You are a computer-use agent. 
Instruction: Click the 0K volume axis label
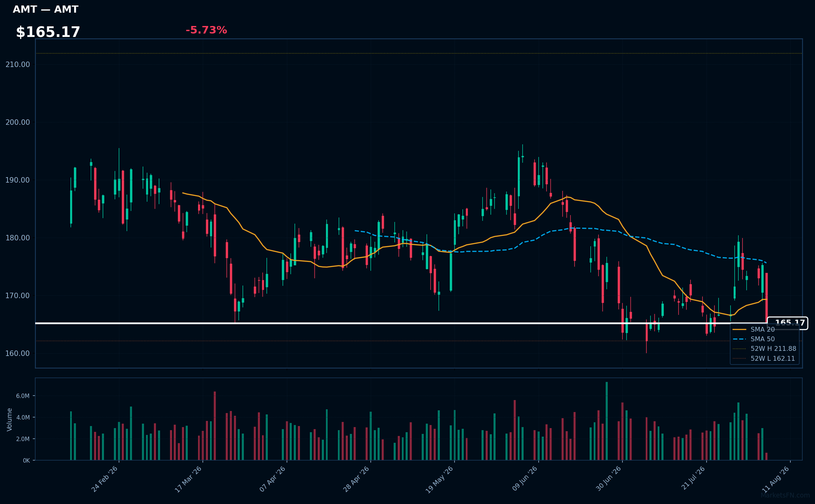pyautogui.click(x=27, y=461)
